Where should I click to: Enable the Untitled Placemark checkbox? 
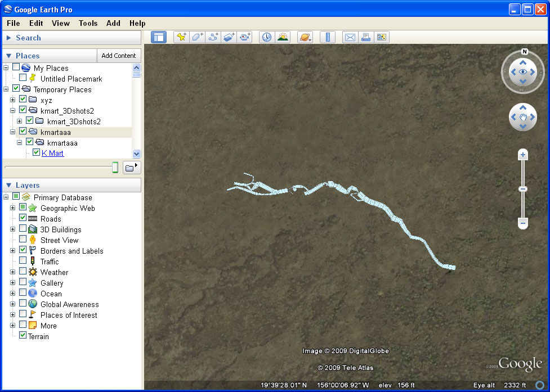tap(23, 78)
